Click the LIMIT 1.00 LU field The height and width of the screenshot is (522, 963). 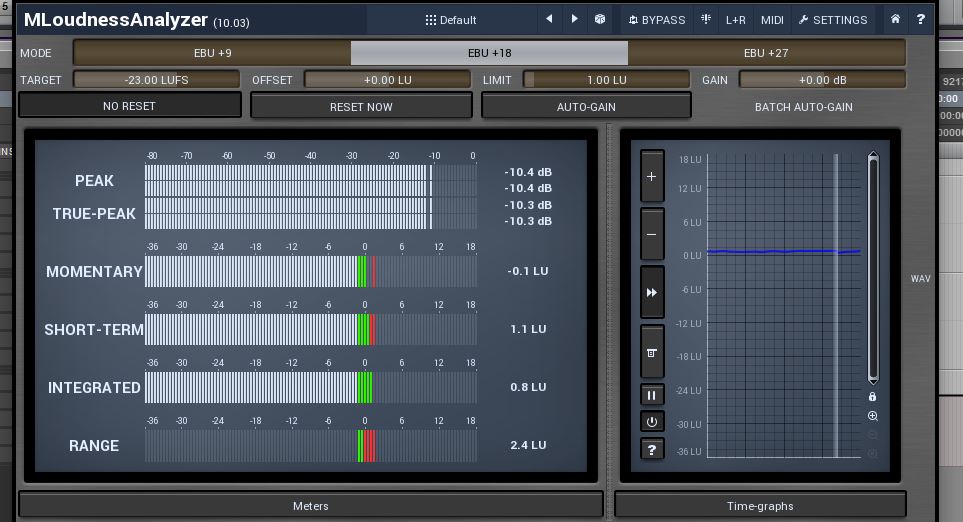[x=607, y=80]
